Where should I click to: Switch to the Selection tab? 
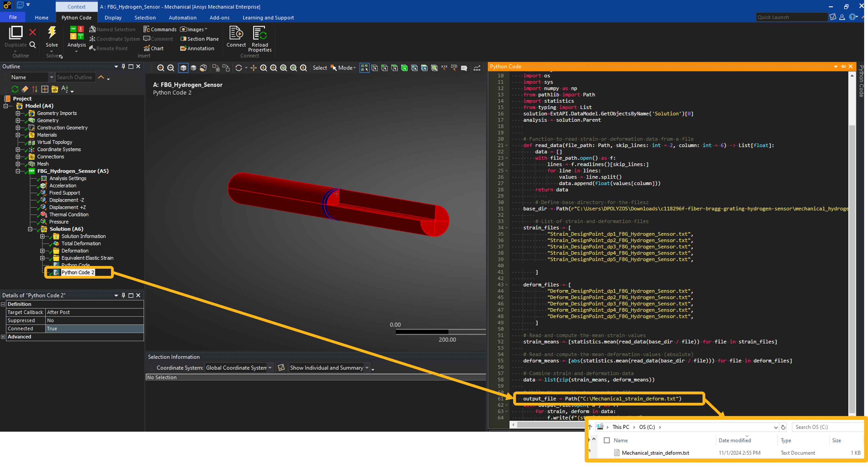coord(145,18)
